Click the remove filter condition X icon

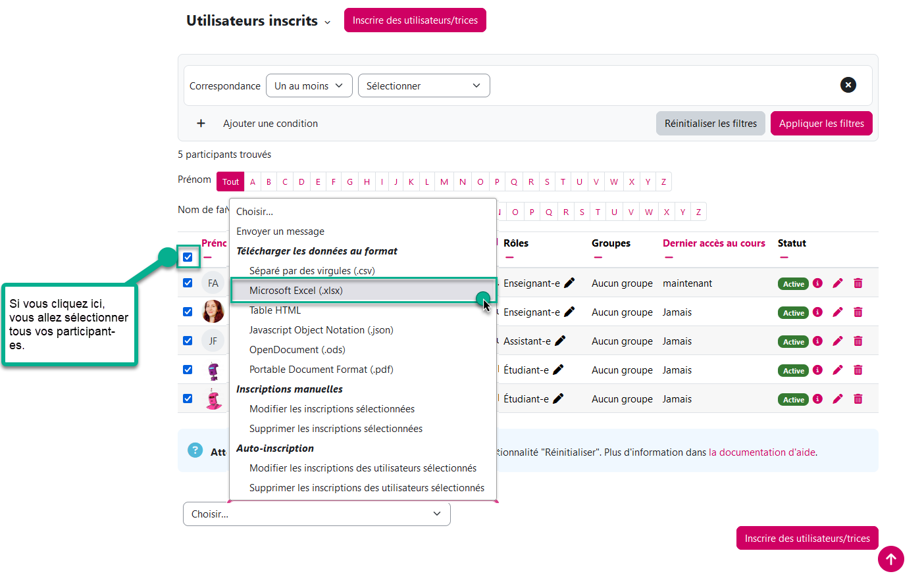[x=848, y=85]
